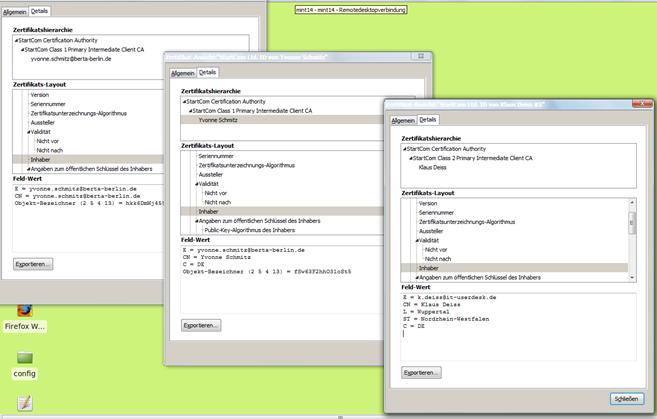Open the config folder on desktop
The image size is (657, 419).
25,358
